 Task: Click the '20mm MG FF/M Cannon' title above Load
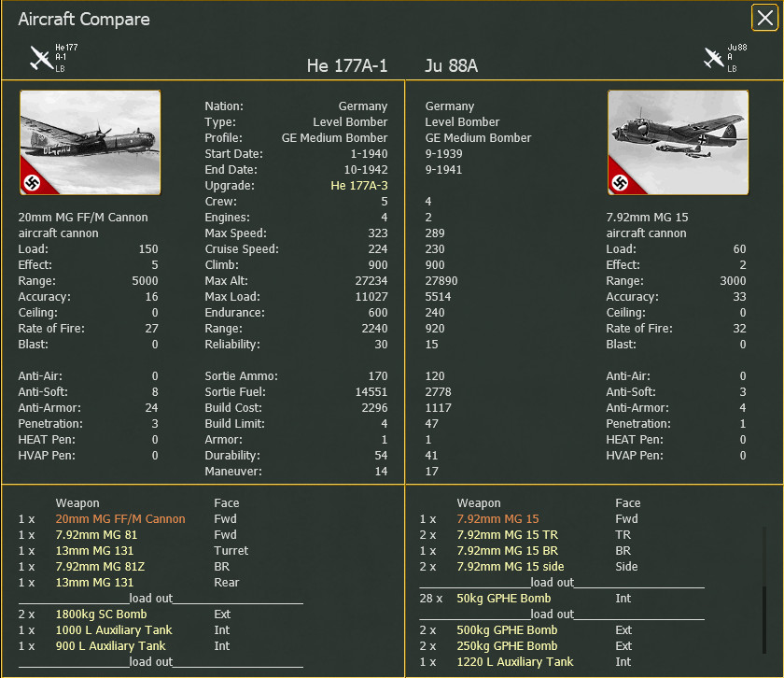coord(83,218)
